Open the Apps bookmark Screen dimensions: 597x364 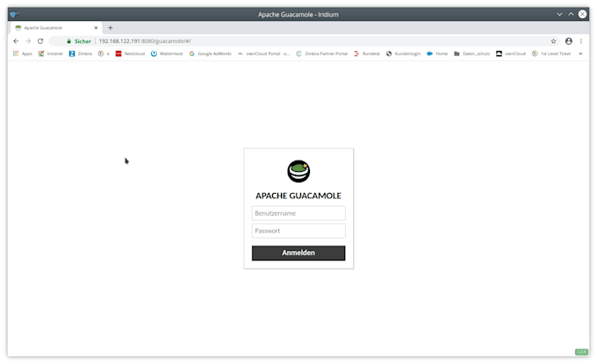[23, 54]
